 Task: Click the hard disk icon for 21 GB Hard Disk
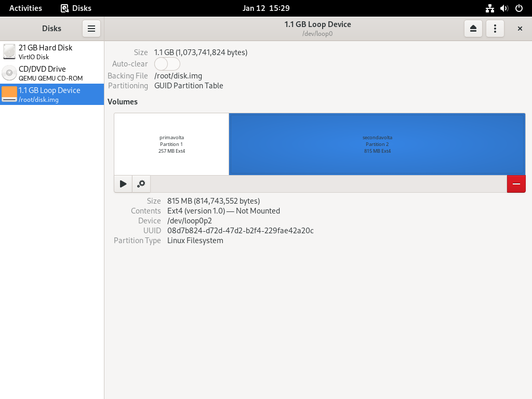point(9,51)
